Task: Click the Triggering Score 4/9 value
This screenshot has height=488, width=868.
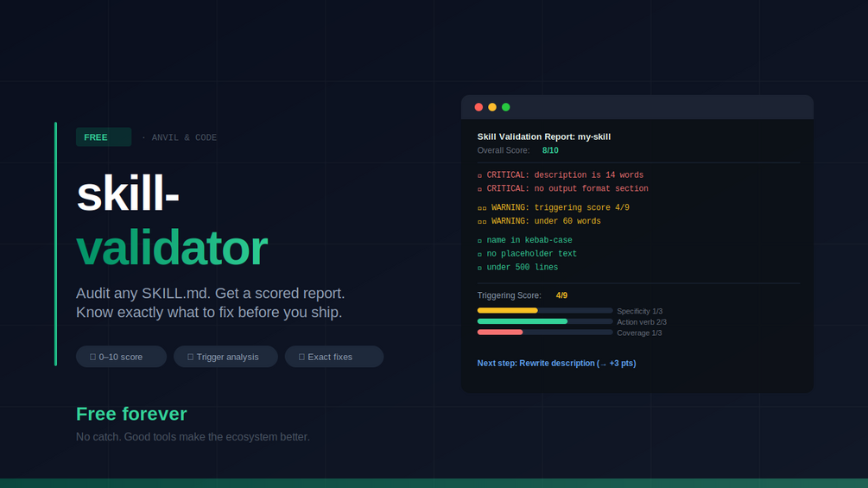Action: (x=561, y=295)
